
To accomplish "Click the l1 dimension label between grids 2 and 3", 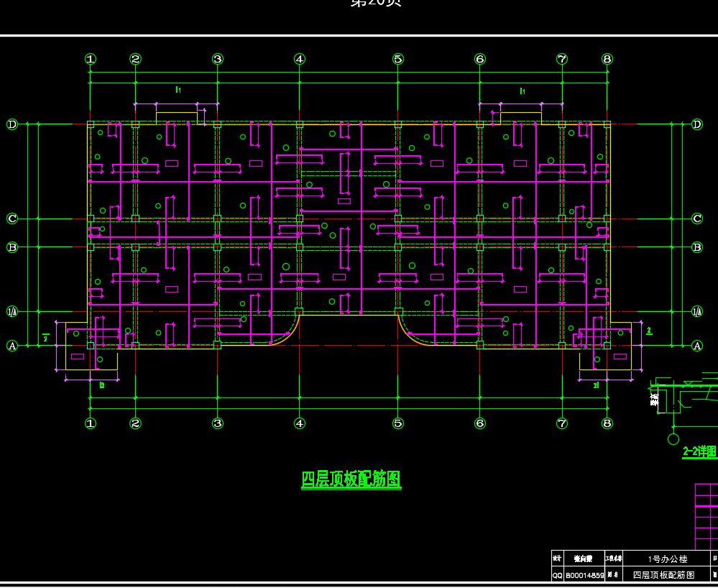I will pyautogui.click(x=178, y=90).
